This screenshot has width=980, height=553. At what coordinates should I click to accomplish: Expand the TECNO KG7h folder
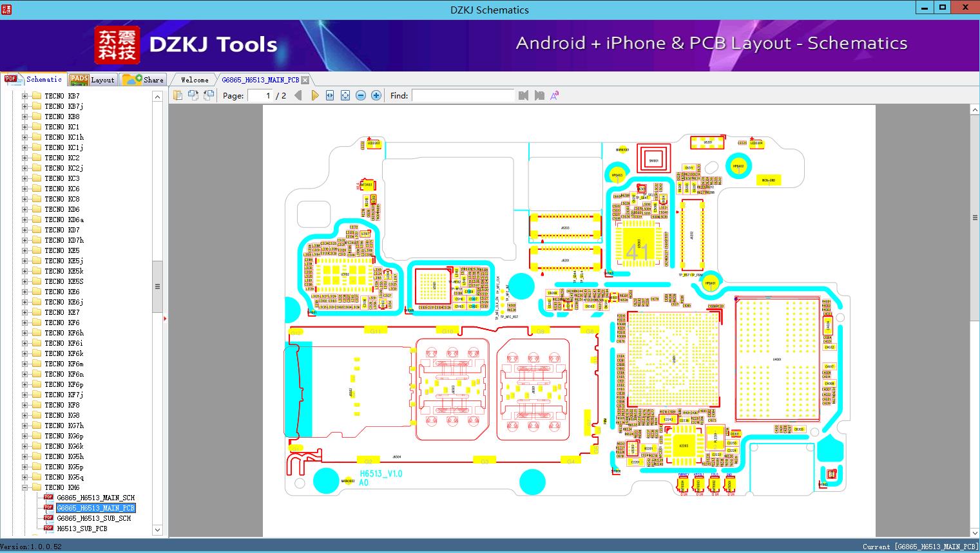tap(25, 426)
